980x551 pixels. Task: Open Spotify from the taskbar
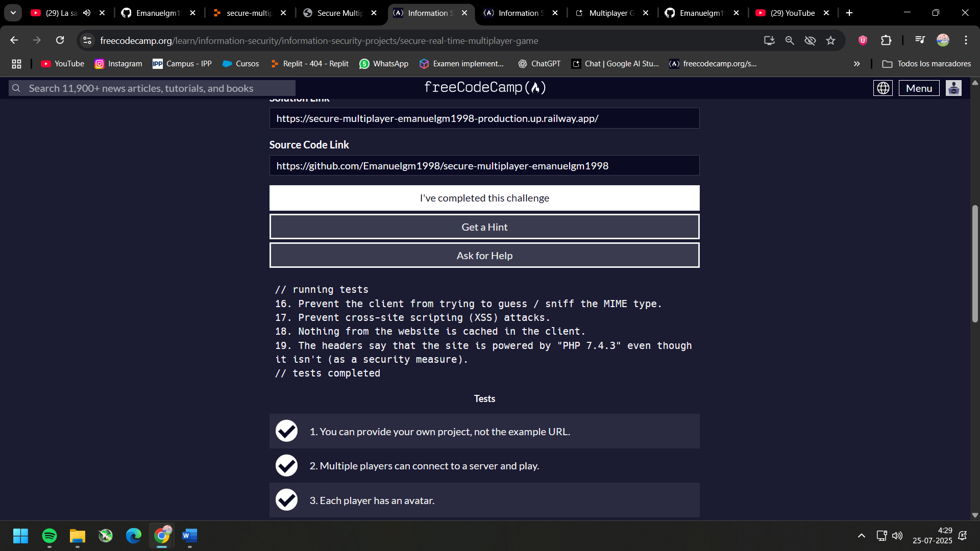tap(50, 536)
